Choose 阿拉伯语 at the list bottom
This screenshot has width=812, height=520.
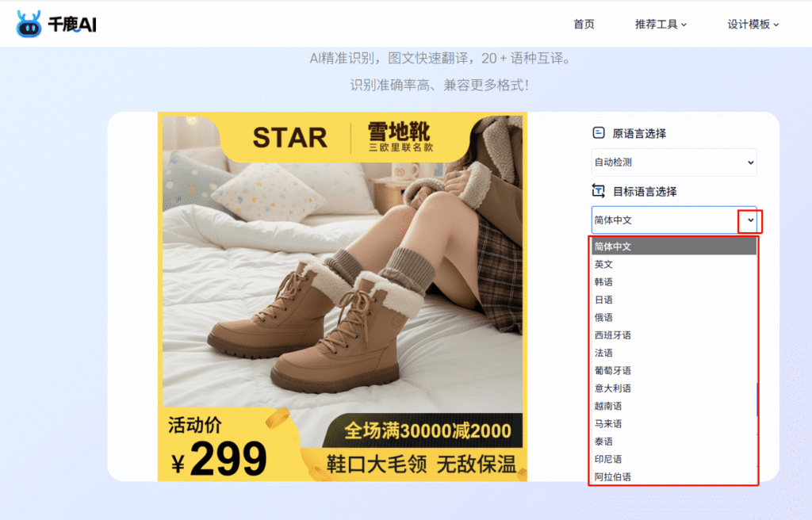[x=613, y=476]
